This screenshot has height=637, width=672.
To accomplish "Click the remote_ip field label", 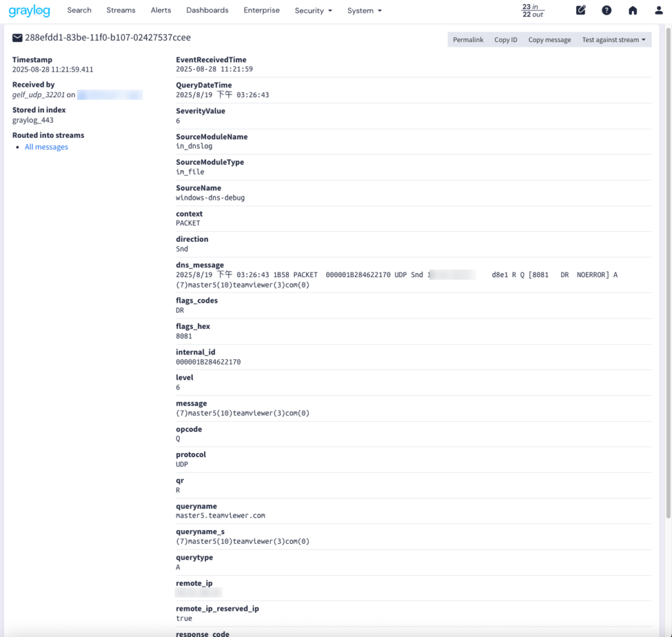I will pyautogui.click(x=194, y=583).
